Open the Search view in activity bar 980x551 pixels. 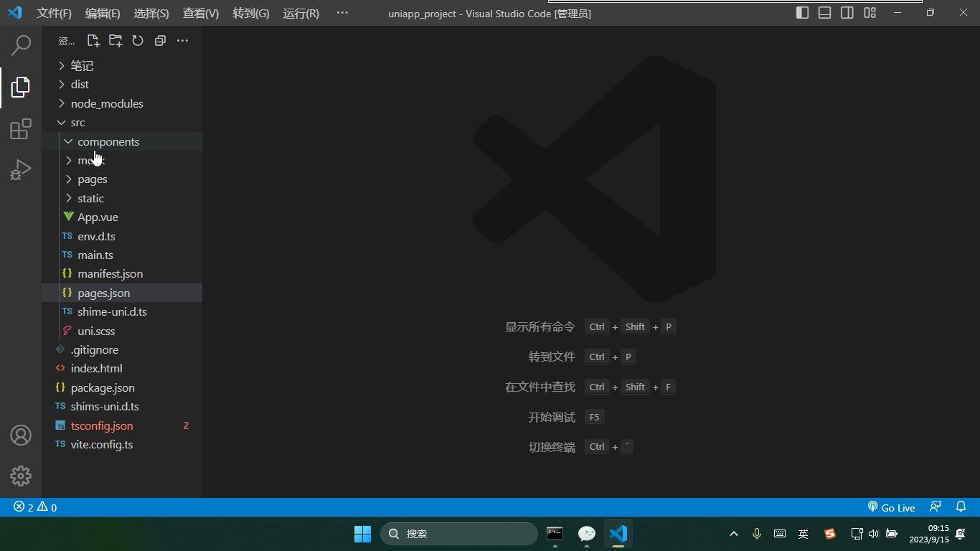21,44
